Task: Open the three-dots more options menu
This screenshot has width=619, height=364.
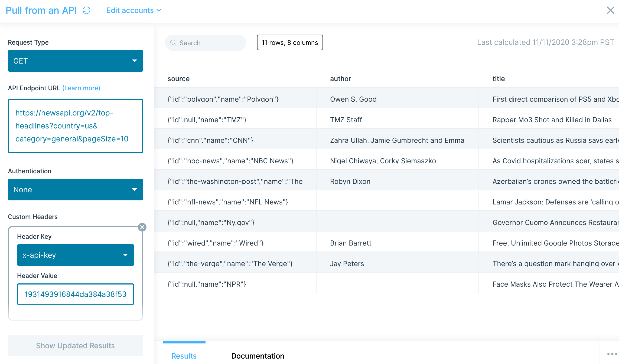Action: 612,354
